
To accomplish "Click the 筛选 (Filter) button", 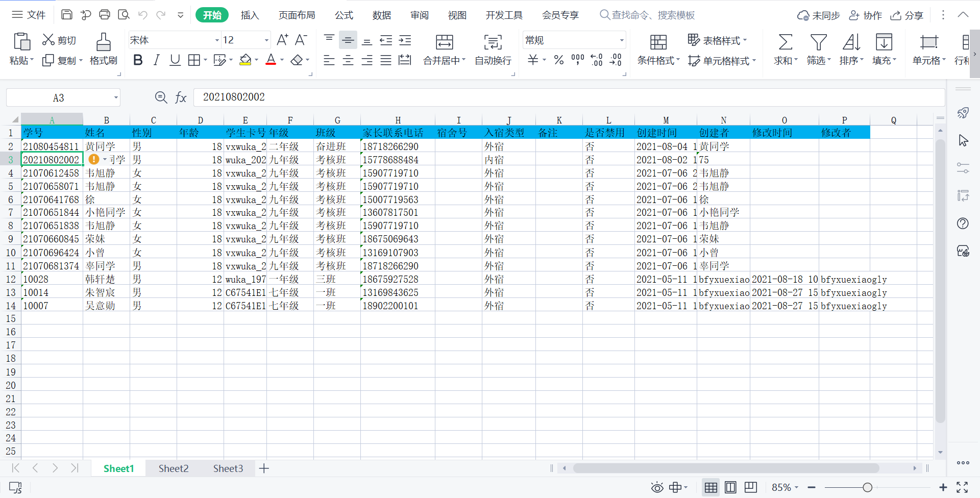I will click(819, 50).
